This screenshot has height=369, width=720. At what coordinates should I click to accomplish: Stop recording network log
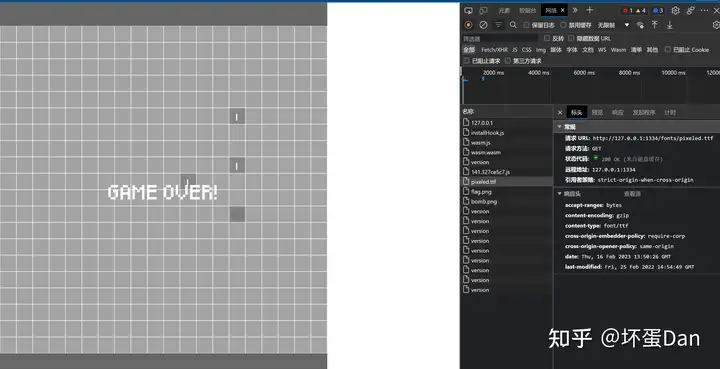click(x=468, y=25)
